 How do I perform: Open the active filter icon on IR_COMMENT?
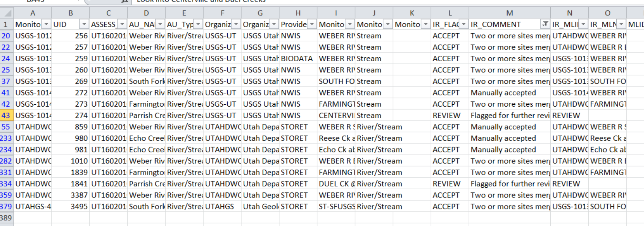(545, 24)
